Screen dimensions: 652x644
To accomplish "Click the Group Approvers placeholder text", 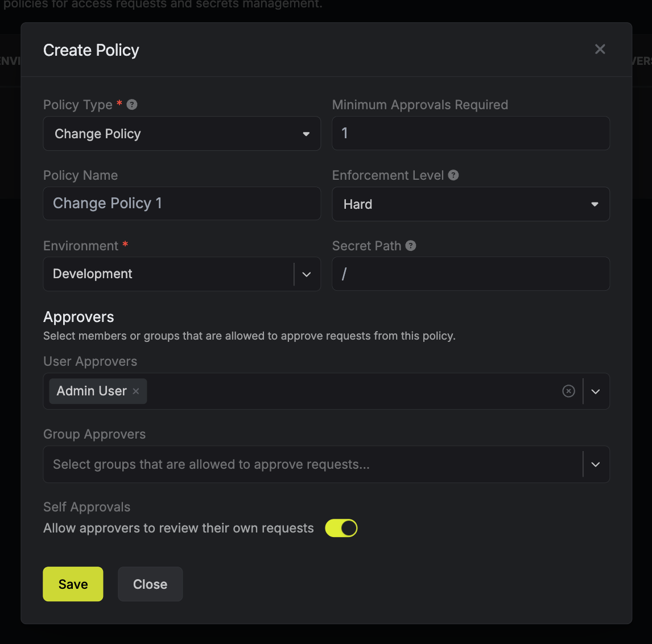I will 211,464.
